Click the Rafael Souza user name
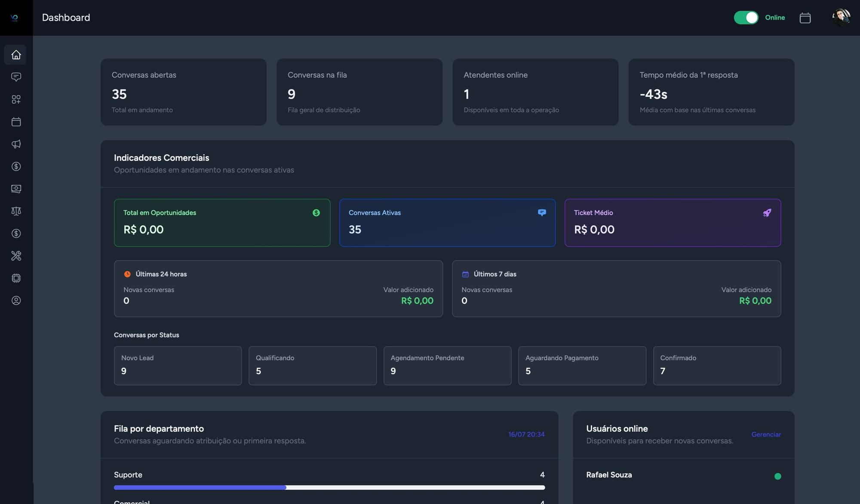This screenshot has width=860, height=504. click(x=609, y=475)
